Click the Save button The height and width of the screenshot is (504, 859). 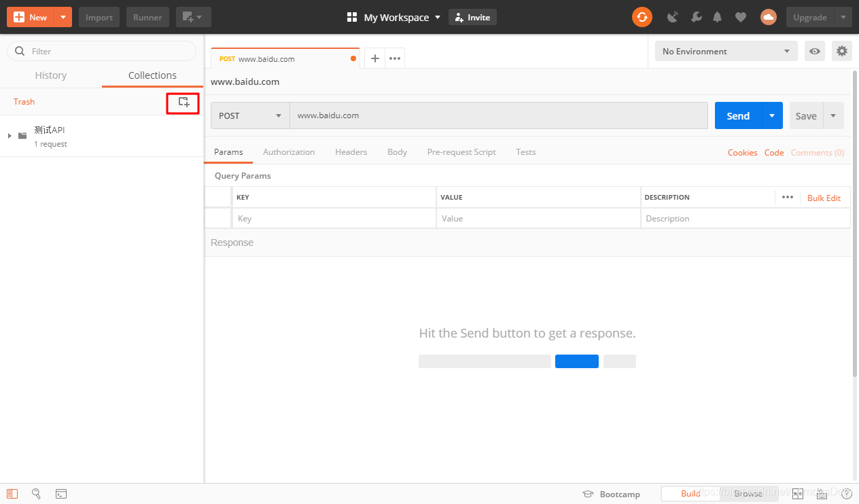(806, 115)
